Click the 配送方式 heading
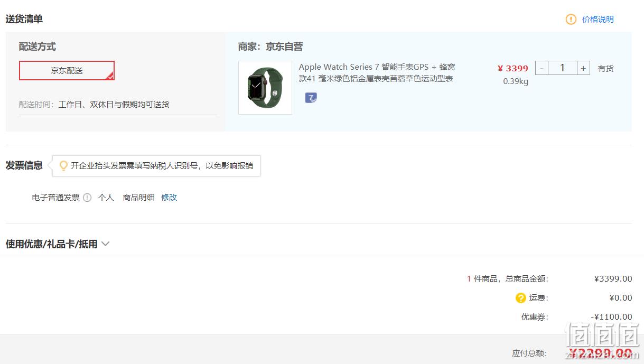 [x=38, y=46]
